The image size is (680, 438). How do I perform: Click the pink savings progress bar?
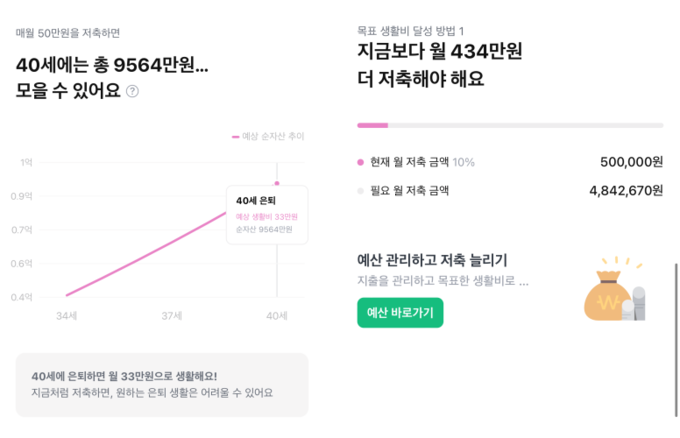pos(373,125)
